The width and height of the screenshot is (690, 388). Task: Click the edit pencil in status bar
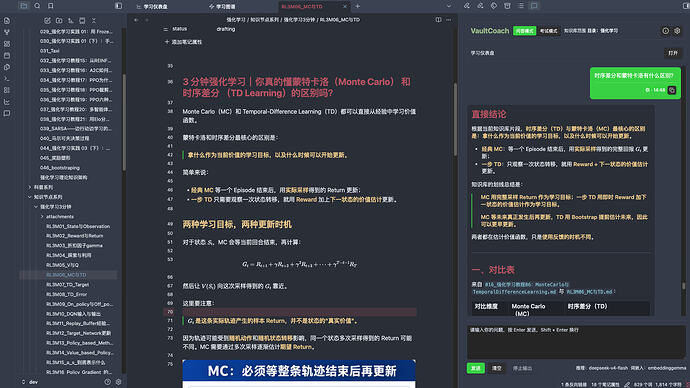[x=627, y=384]
